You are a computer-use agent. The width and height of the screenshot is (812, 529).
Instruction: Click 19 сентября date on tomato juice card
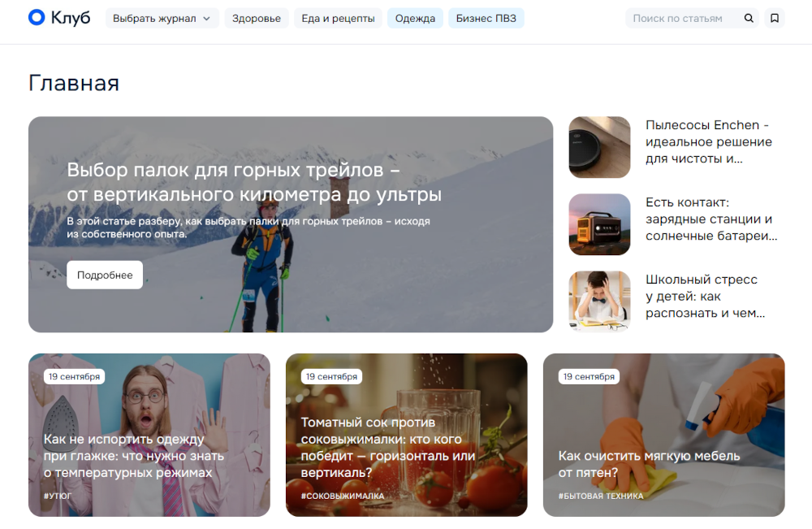331,377
